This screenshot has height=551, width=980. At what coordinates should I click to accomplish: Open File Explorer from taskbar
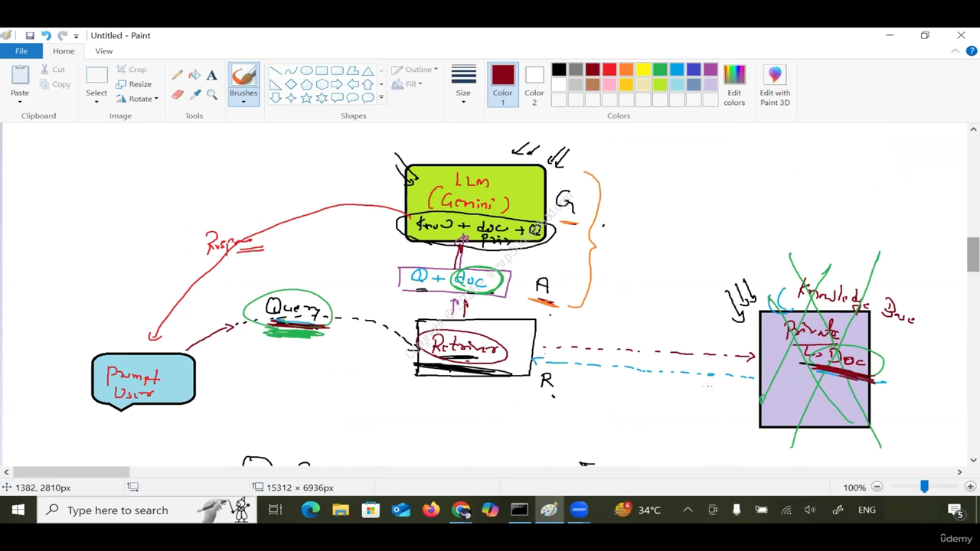click(x=341, y=510)
